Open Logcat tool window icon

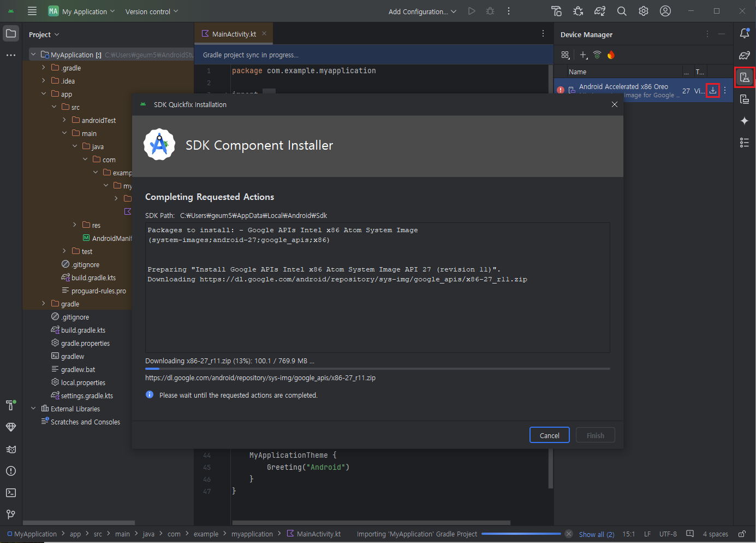[11, 449]
